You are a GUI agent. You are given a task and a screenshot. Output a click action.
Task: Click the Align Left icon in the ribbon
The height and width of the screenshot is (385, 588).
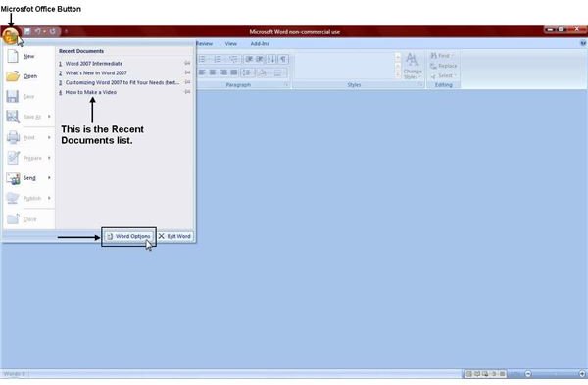[x=202, y=72]
